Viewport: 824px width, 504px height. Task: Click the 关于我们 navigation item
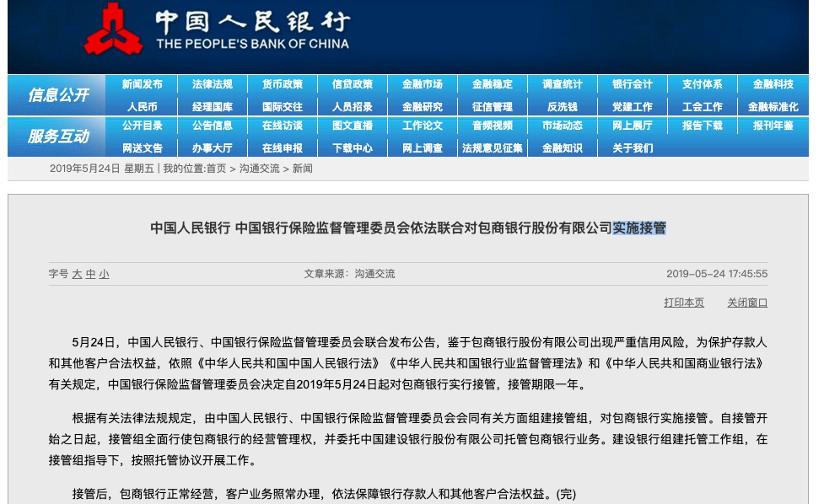click(x=633, y=148)
